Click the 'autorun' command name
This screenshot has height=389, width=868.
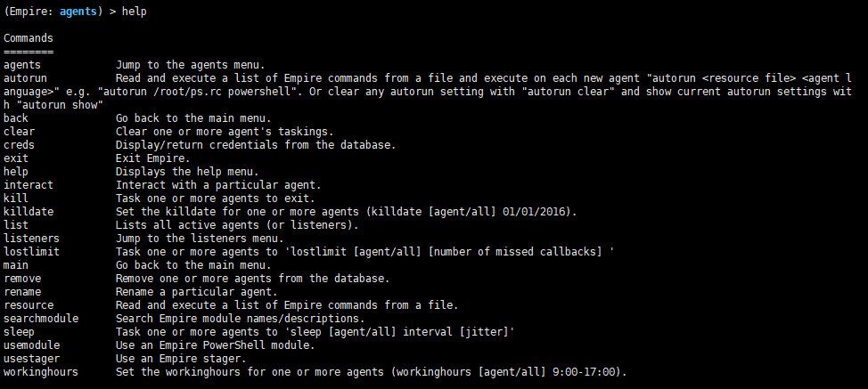pyautogui.click(x=26, y=78)
